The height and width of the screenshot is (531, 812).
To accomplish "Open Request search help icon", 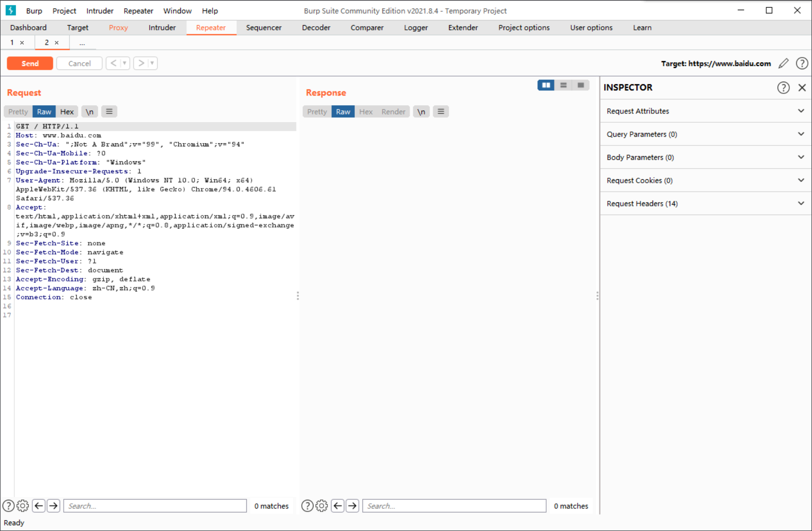I will pyautogui.click(x=8, y=506).
